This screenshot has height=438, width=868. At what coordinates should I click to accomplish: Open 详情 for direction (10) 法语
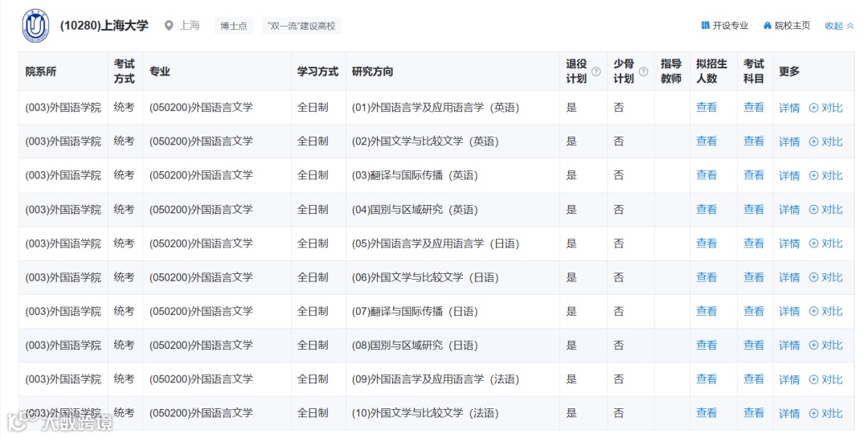(789, 414)
